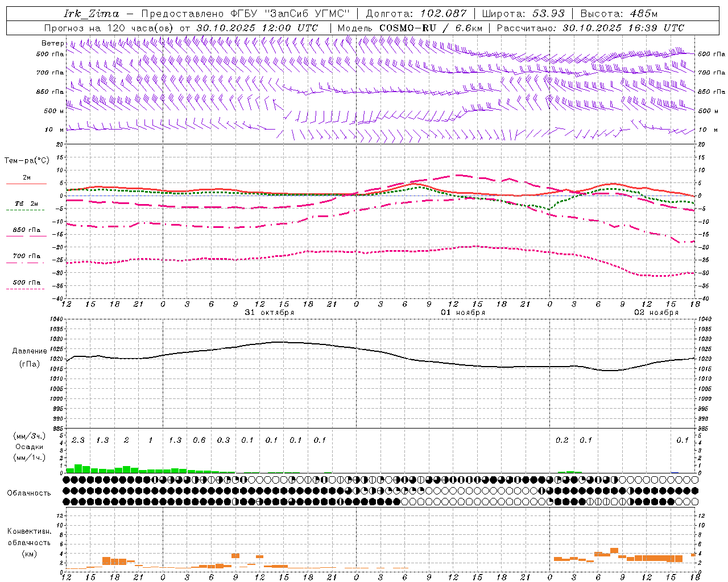Click the latitude value Широта: 53.93
Image resolution: width=728 pixels, height=582 pixels.
524,14
